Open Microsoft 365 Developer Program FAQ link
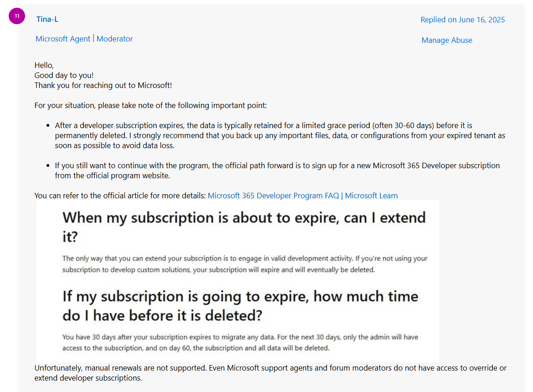Viewport: 533px width, 392px height. point(303,196)
